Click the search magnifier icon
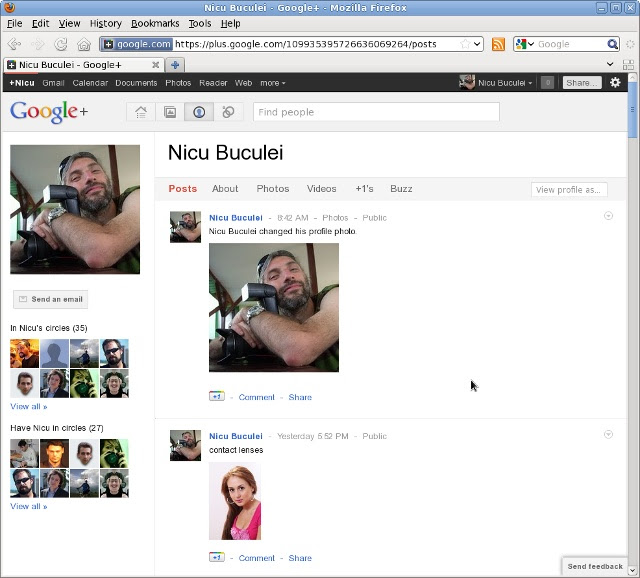The height and width of the screenshot is (578, 640). coord(612,44)
